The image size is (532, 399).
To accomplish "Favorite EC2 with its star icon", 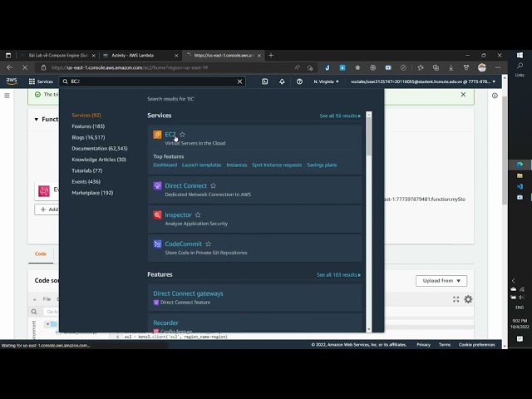I will (182, 135).
